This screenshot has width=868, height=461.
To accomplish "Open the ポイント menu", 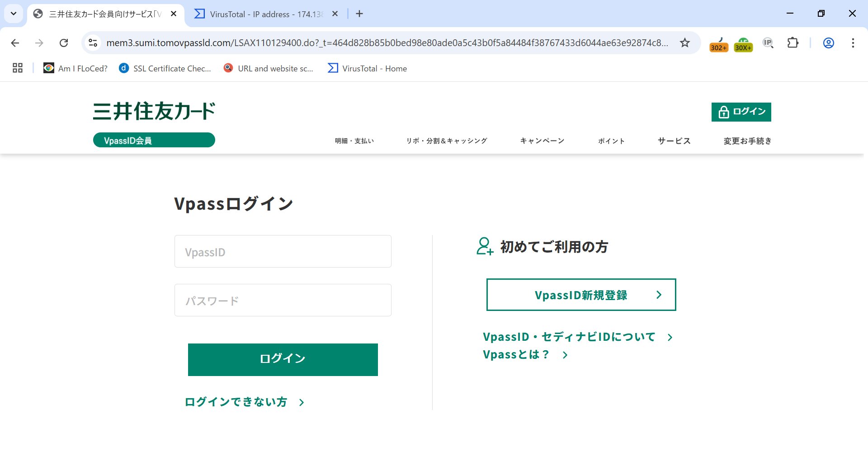I will tap(612, 141).
